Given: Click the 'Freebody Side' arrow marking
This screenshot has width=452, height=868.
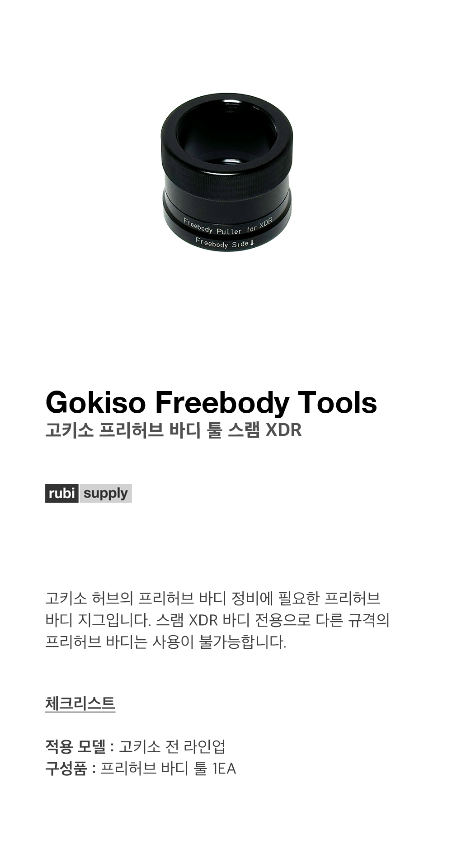Looking at the screenshot, I should (x=225, y=243).
